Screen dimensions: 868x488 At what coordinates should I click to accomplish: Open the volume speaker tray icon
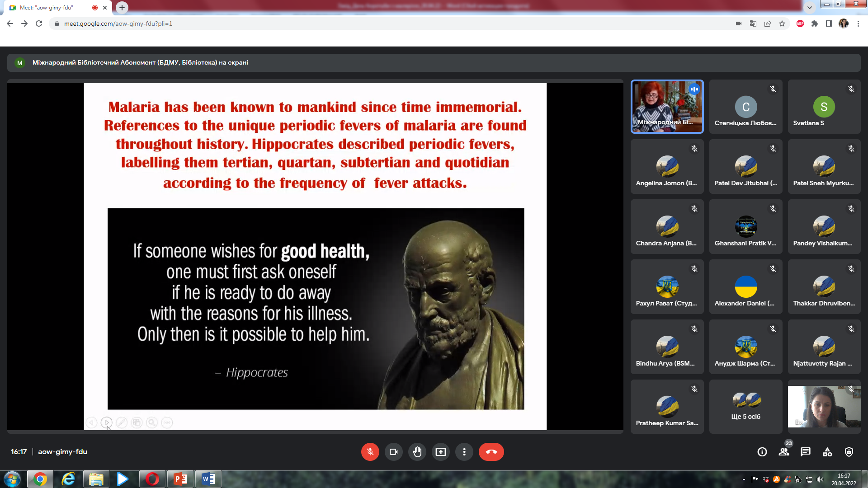(821, 479)
